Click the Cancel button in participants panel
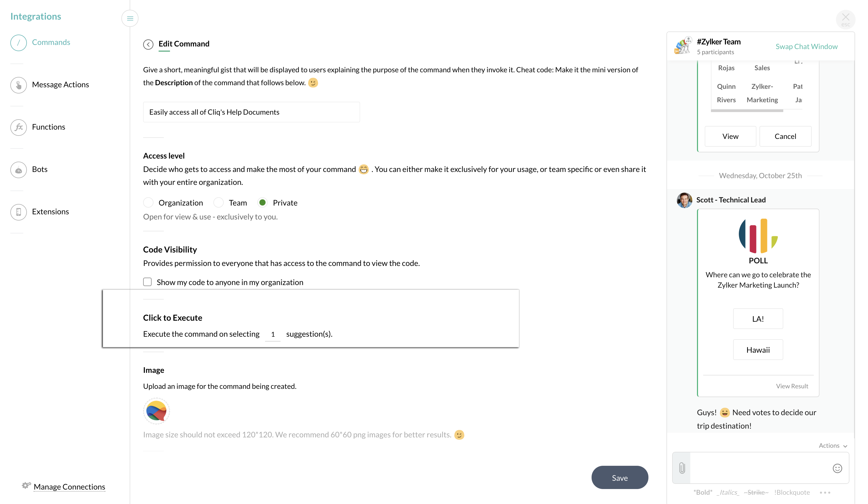 pos(785,136)
